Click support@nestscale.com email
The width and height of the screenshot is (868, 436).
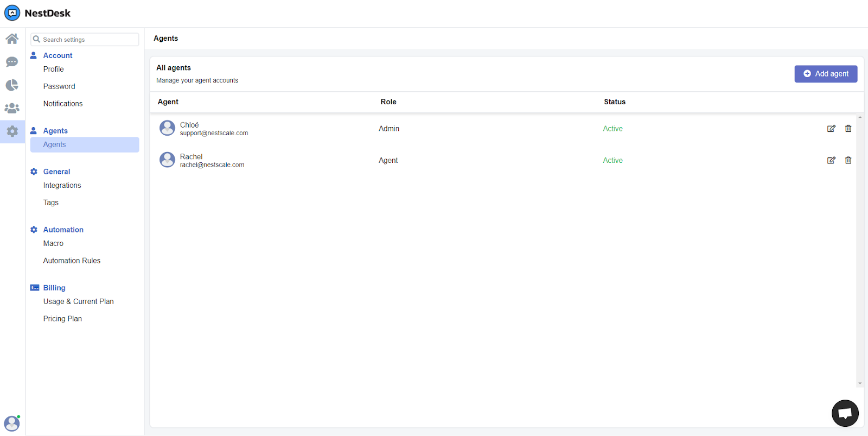pyautogui.click(x=214, y=133)
